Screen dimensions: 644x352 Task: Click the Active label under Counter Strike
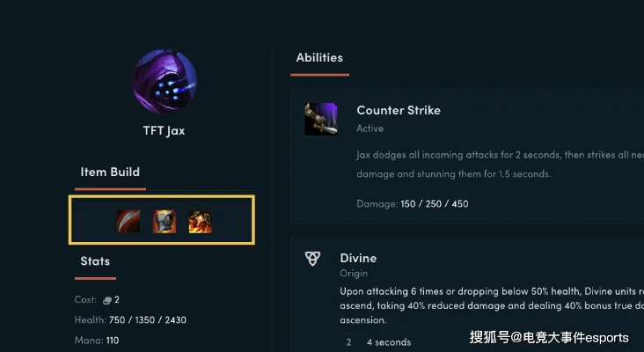click(x=370, y=128)
